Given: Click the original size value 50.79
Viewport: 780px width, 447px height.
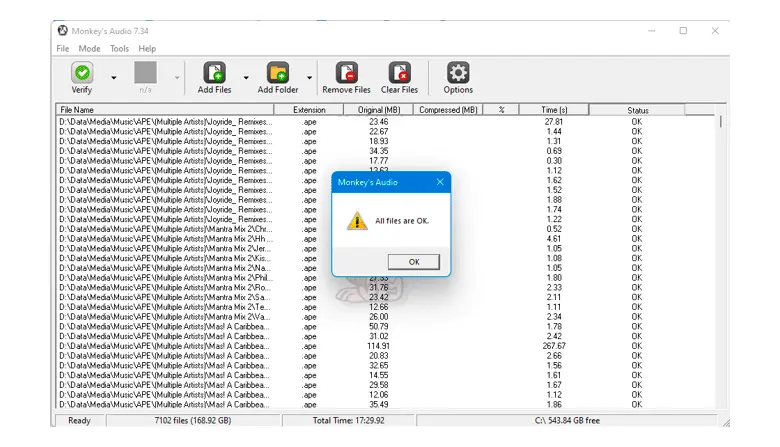Looking at the screenshot, I should tap(379, 326).
